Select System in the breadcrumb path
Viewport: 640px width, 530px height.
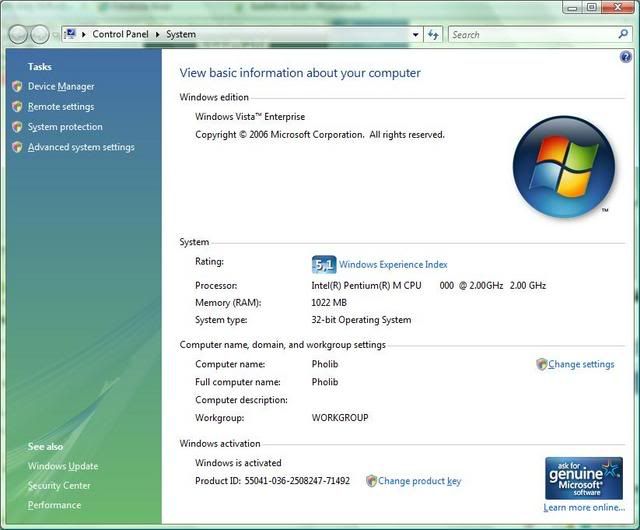pyautogui.click(x=181, y=34)
